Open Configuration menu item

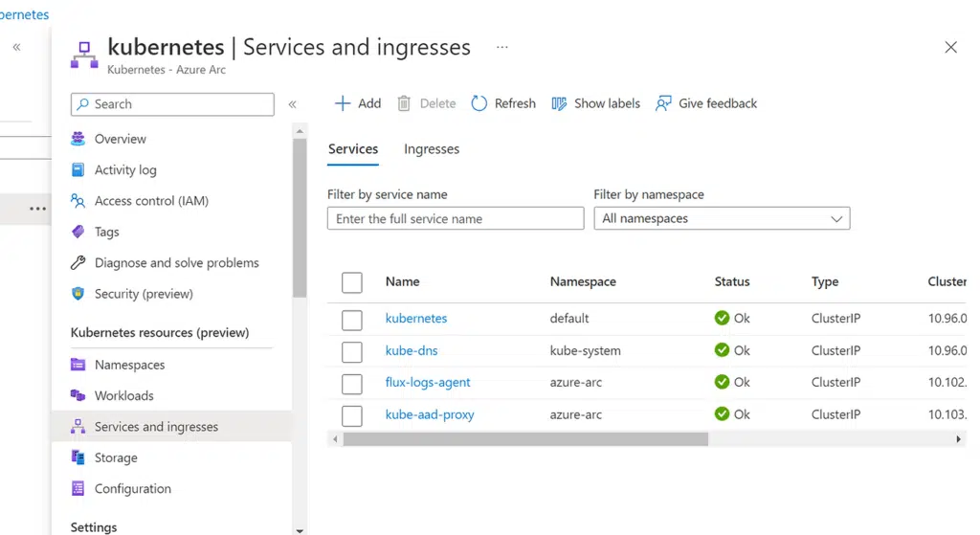[132, 489]
